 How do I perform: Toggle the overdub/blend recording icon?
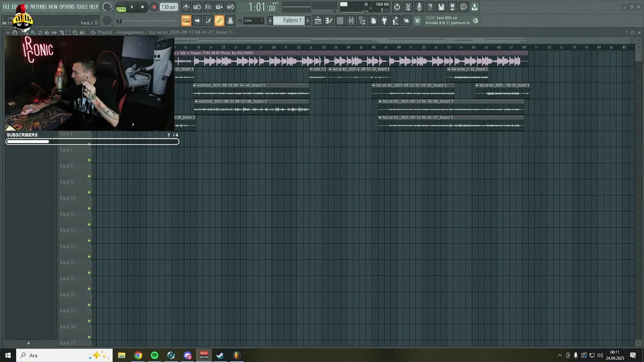click(x=219, y=7)
